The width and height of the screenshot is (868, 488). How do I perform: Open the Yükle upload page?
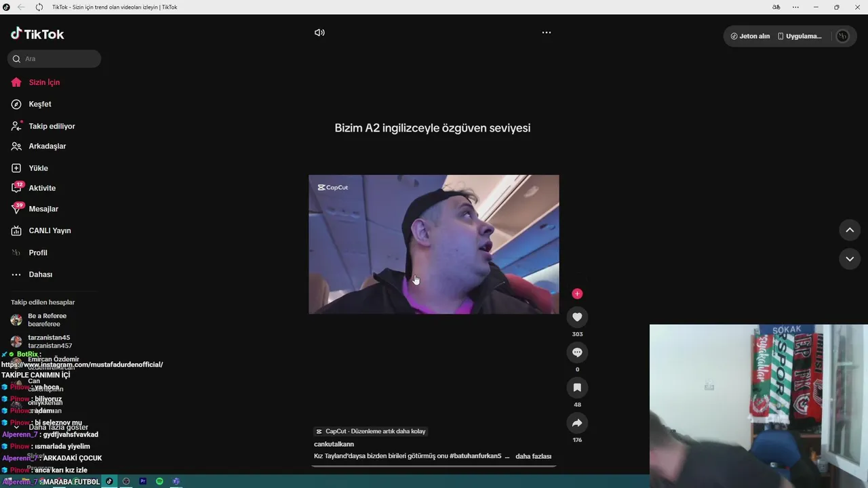(x=38, y=168)
